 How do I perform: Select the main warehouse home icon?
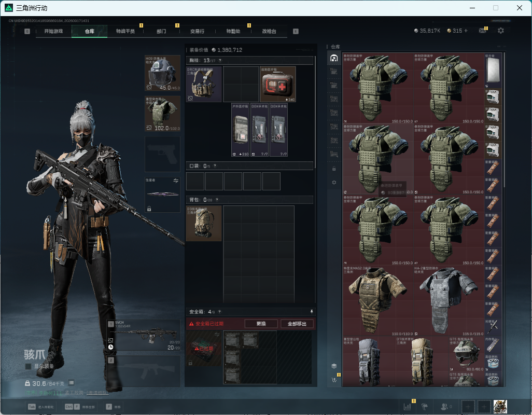(x=334, y=58)
